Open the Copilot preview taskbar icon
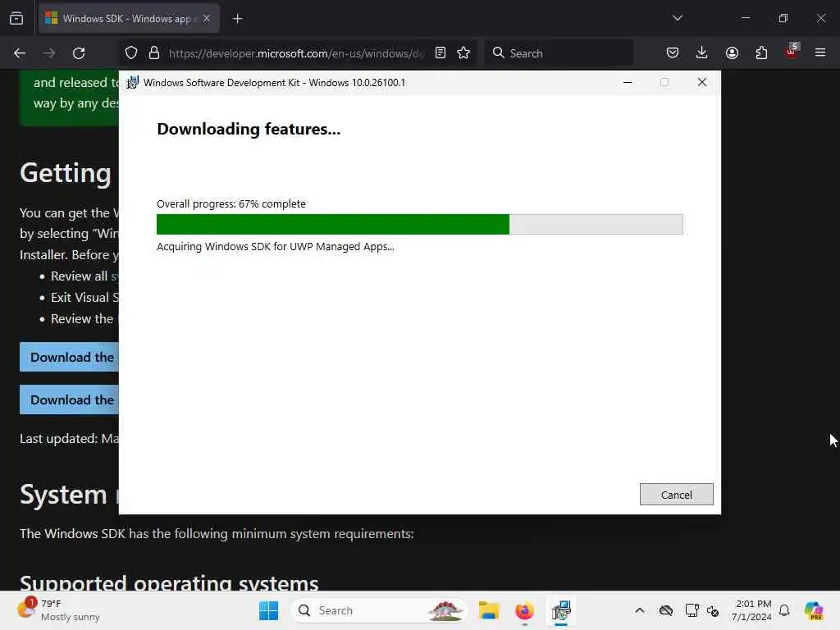This screenshot has height=630, width=840. click(814, 610)
